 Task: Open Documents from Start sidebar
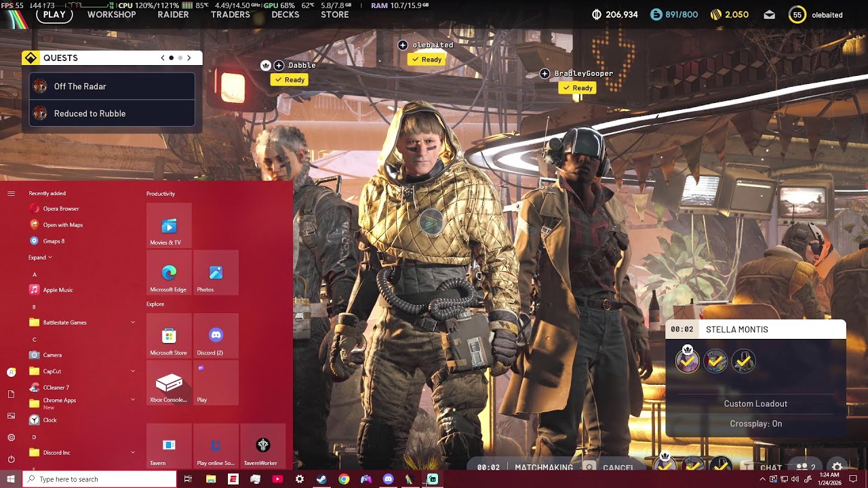tap(11, 394)
